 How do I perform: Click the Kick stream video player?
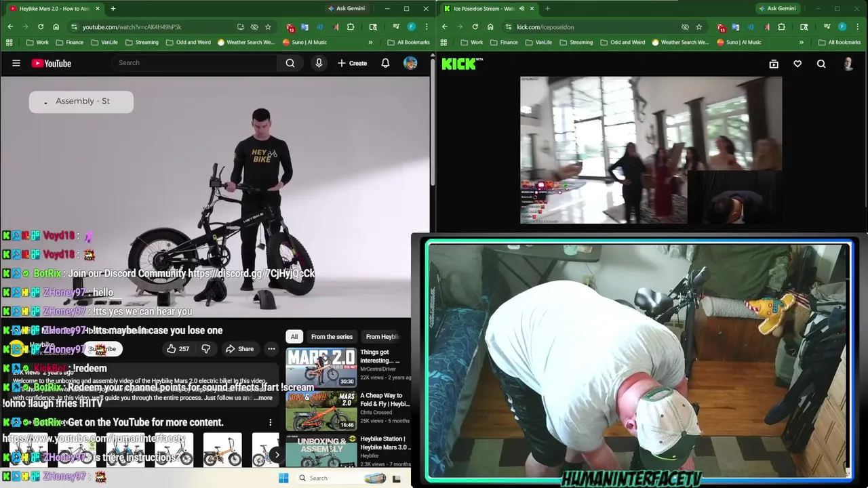coord(651,150)
